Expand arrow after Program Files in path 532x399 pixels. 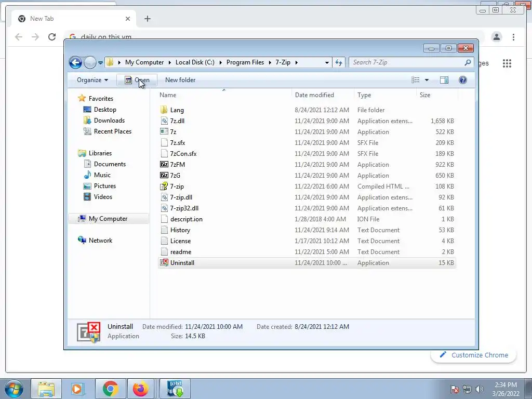270,62
